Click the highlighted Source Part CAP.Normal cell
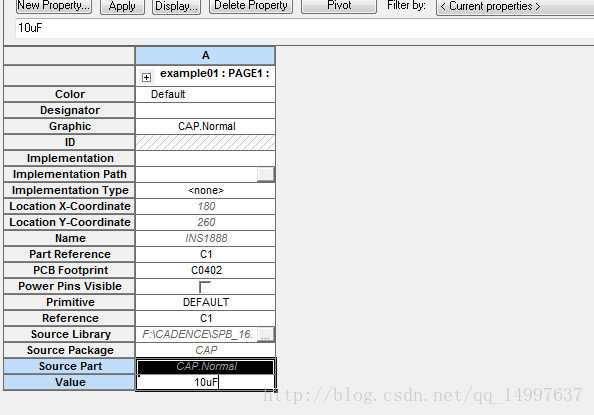The image size is (594, 415). click(x=205, y=366)
